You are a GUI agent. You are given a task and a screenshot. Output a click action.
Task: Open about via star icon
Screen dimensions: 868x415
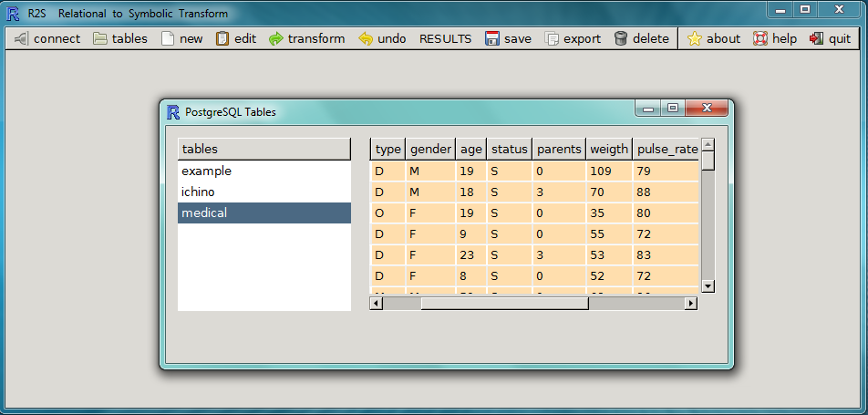coord(695,39)
